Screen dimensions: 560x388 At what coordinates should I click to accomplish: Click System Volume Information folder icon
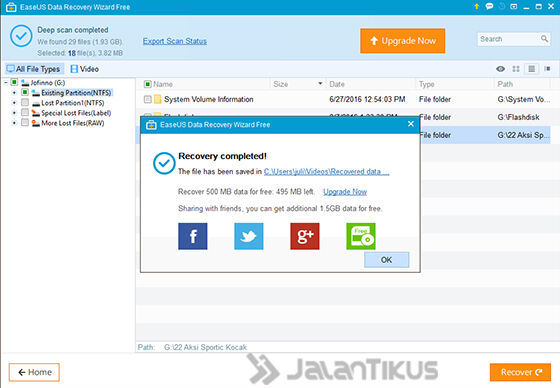(x=158, y=99)
